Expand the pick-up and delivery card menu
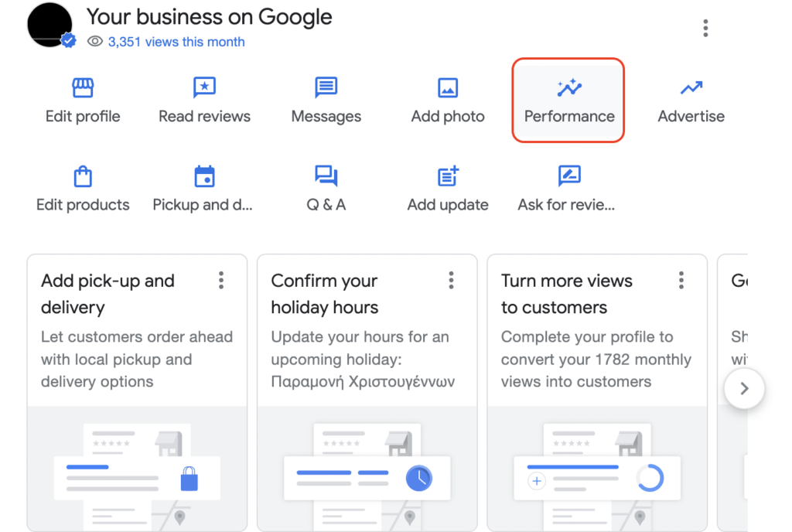Screen dimensions: 792x532 click(x=221, y=280)
